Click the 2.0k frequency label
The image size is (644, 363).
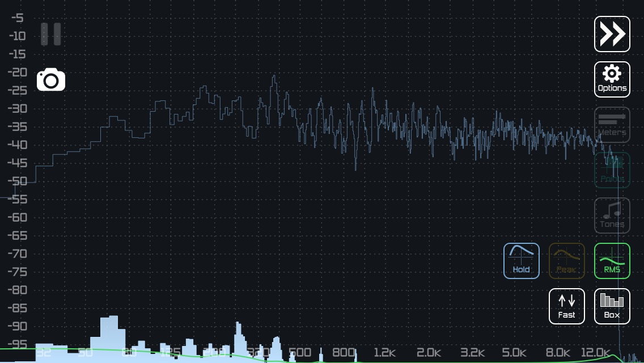coord(429,353)
